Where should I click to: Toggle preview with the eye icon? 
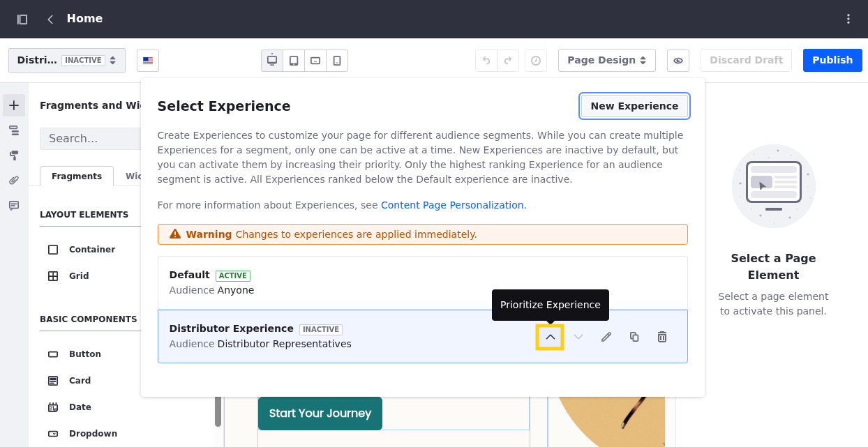click(x=678, y=61)
